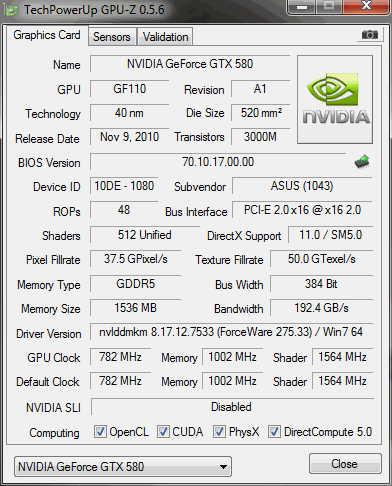
Task: Switch to the Validation tab
Action: 165,37
